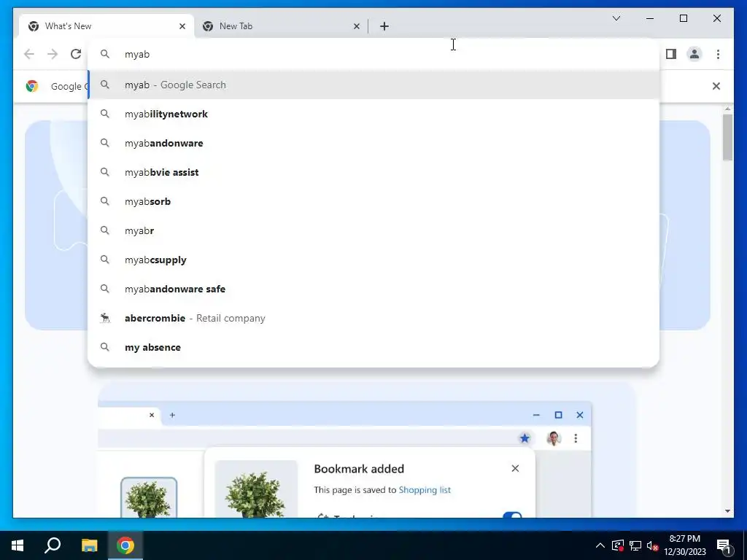Click Chrome icon in the taskbar
Image resolution: width=747 pixels, height=560 pixels.
click(125, 545)
